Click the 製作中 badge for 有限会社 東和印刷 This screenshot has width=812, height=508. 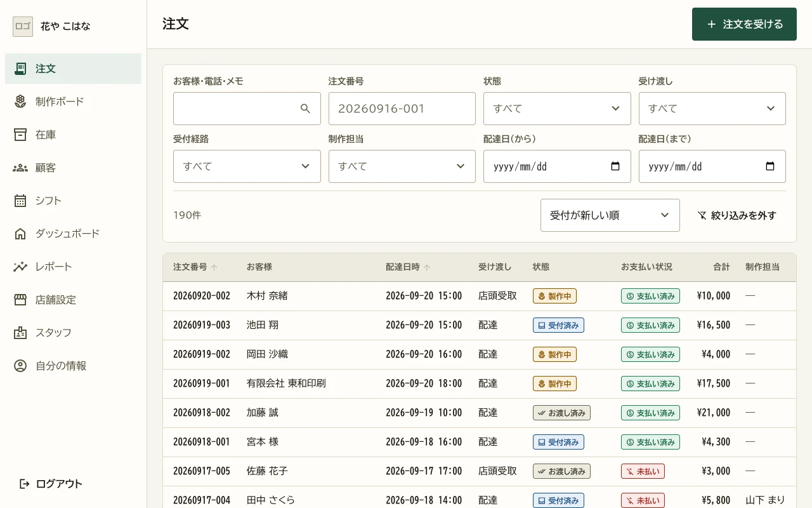(554, 384)
